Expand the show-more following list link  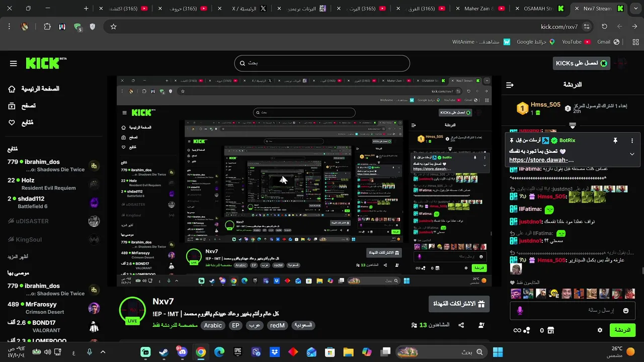[x=18, y=256]
